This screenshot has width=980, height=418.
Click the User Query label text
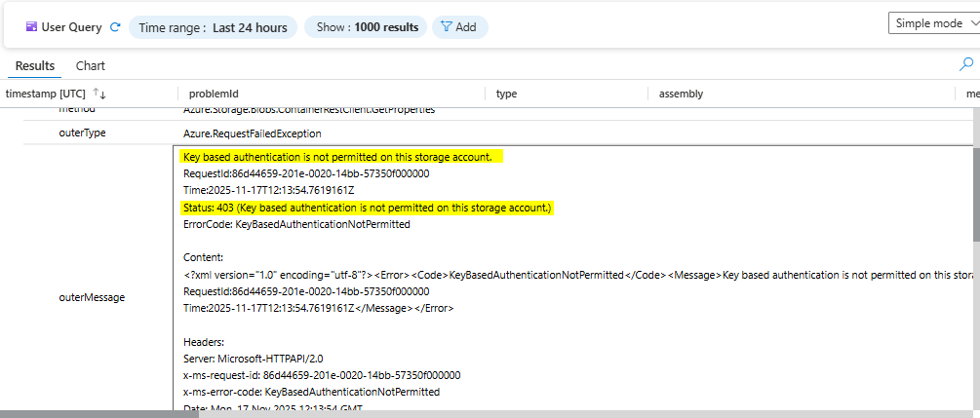[71, 27]
